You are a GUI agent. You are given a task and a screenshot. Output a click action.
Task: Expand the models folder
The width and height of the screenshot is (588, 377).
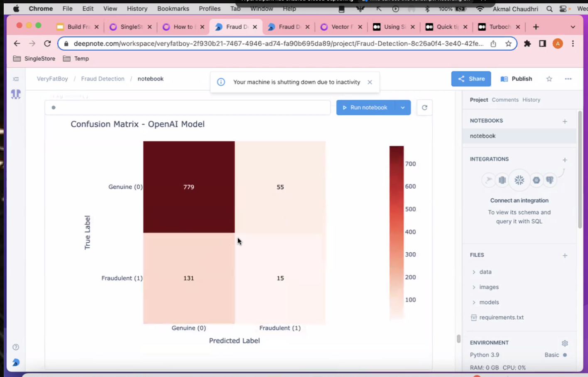point(489,302)
